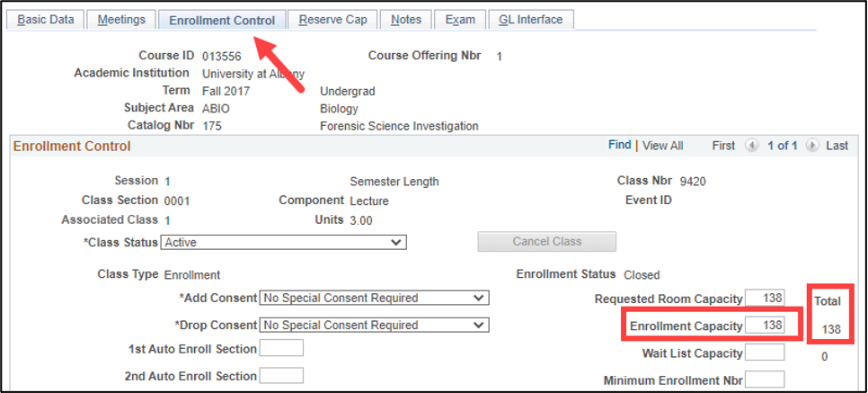Go to next row arrow icon

812,146
